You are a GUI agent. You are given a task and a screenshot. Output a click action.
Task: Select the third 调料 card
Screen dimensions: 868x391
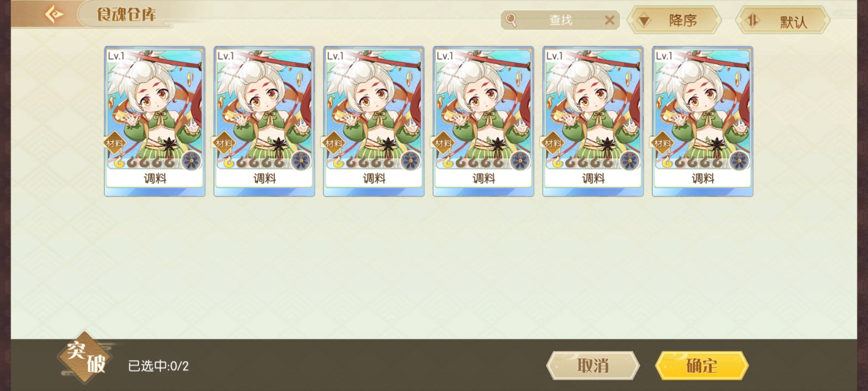pos(374,121)
